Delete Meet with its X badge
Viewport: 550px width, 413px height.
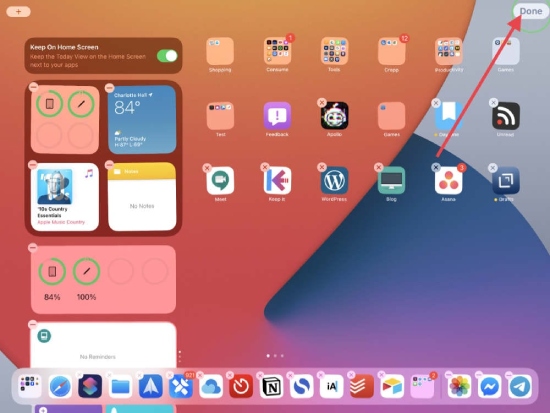click(207, 168)
